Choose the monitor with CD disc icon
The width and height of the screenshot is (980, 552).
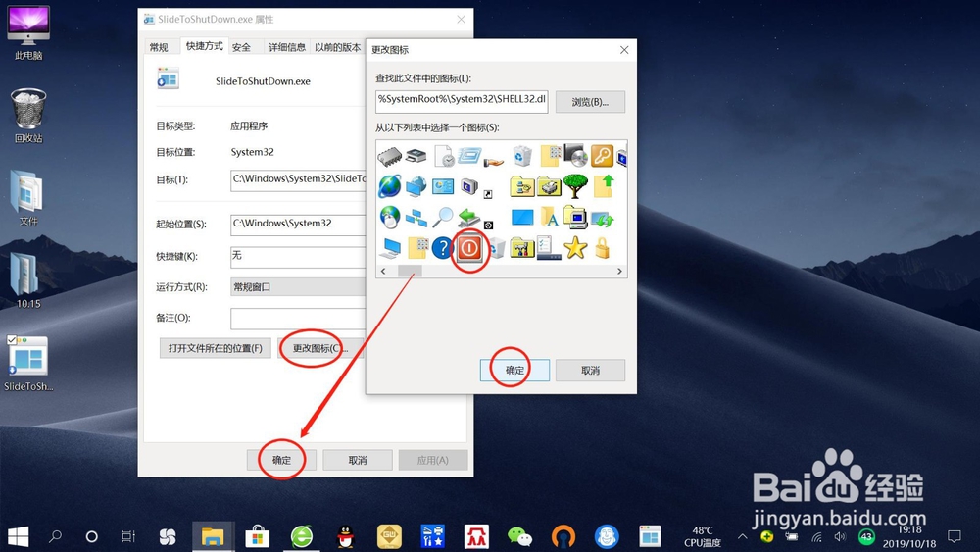coord(575,155)
